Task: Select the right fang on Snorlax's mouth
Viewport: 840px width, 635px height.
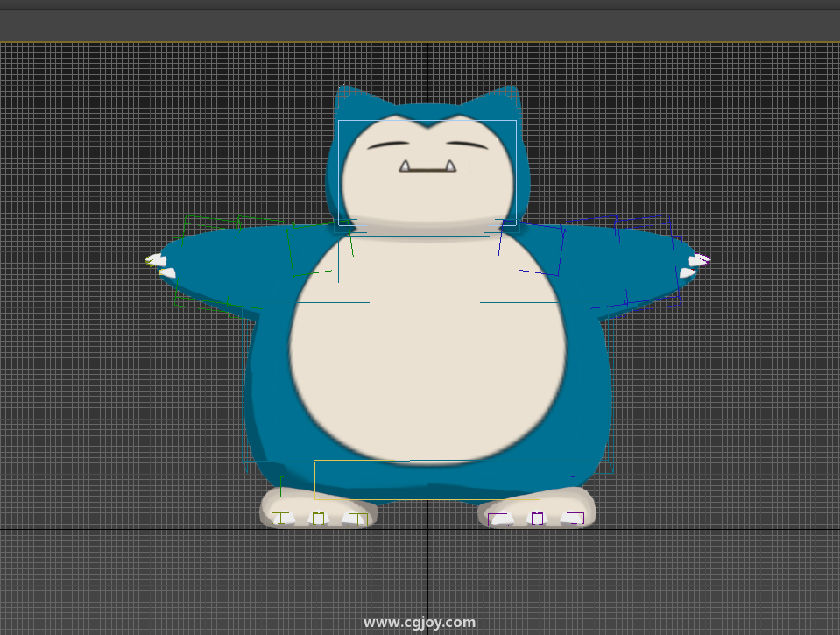Action: [x=450, y=166]
